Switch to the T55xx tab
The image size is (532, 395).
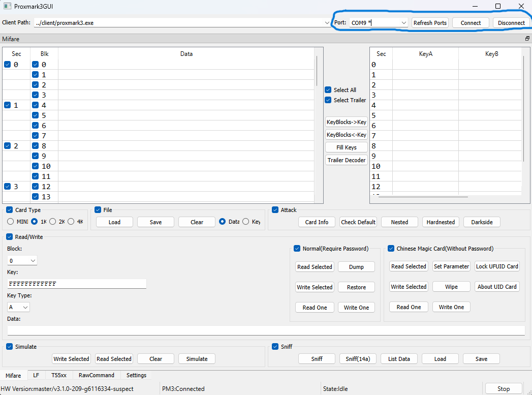(59, 375)
